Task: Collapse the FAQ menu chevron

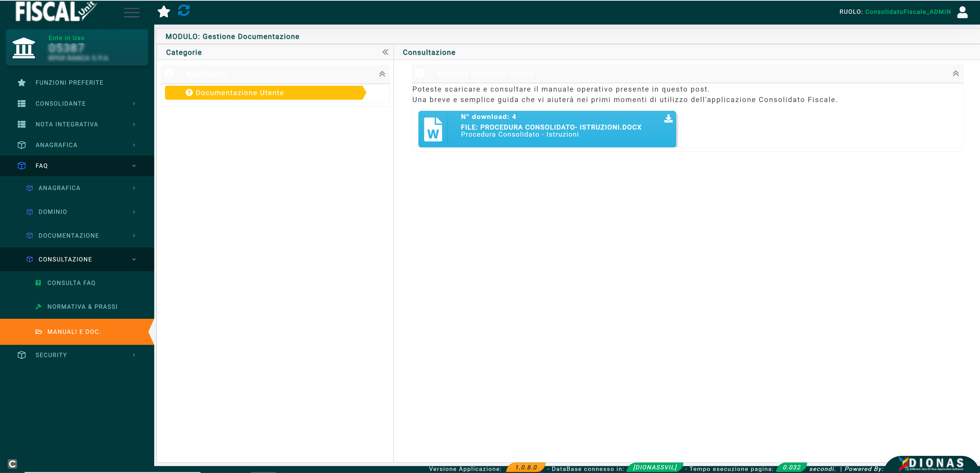Action: pos(134,166)
